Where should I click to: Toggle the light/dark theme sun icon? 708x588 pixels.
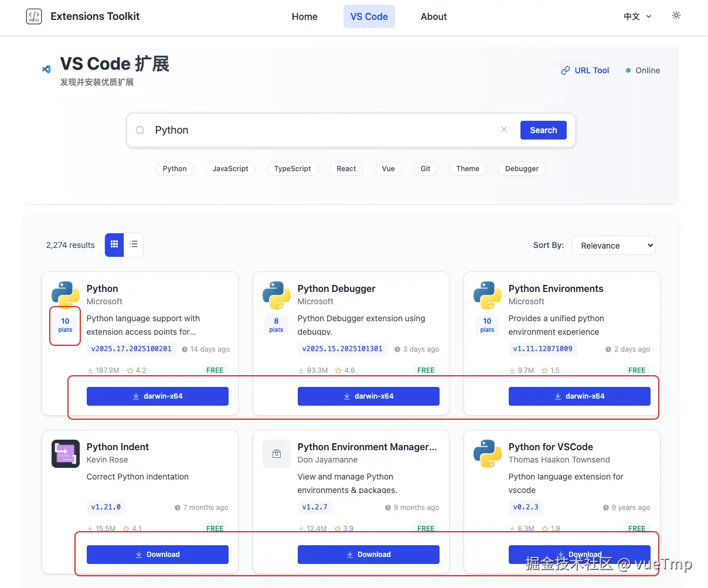pyautogui.click(x=676, y=16)
